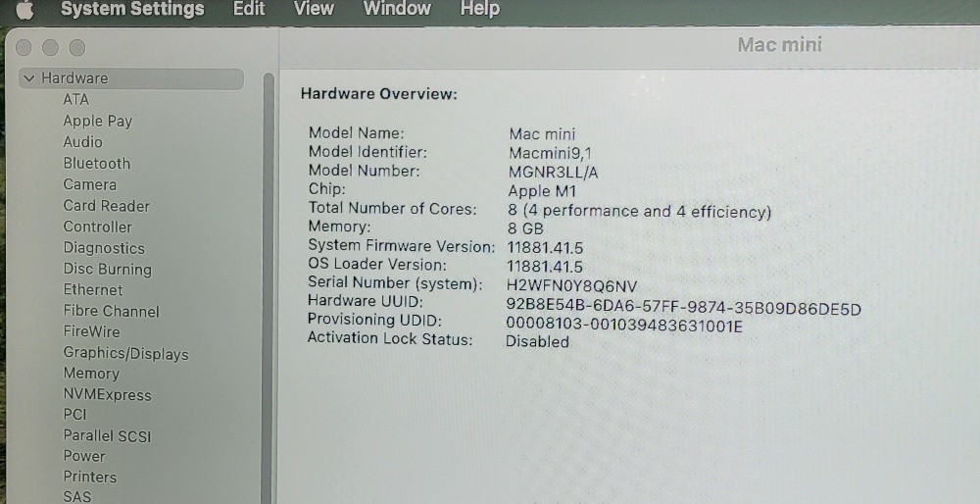Select the Memory sidebar item
The width and height of the screenshot is (980, 504).
coord(91,374)
